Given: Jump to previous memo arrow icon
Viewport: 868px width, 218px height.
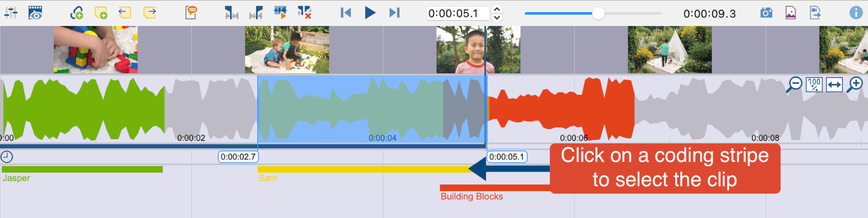Looking at the screenshot, I should click(x=125, y=13).
